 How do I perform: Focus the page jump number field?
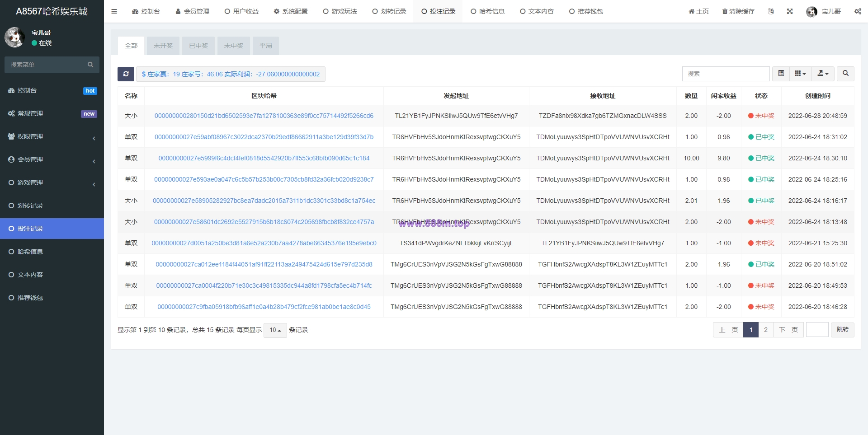click(817, 330)
